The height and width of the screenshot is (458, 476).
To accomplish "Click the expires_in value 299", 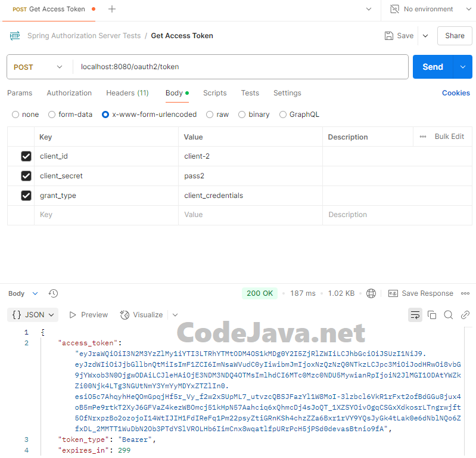I will click(124, 450).
